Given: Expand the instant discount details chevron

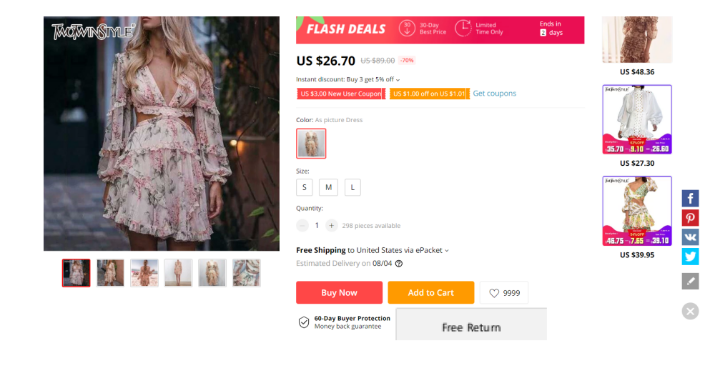Looking at the screenshot, I should click(398, 80).
